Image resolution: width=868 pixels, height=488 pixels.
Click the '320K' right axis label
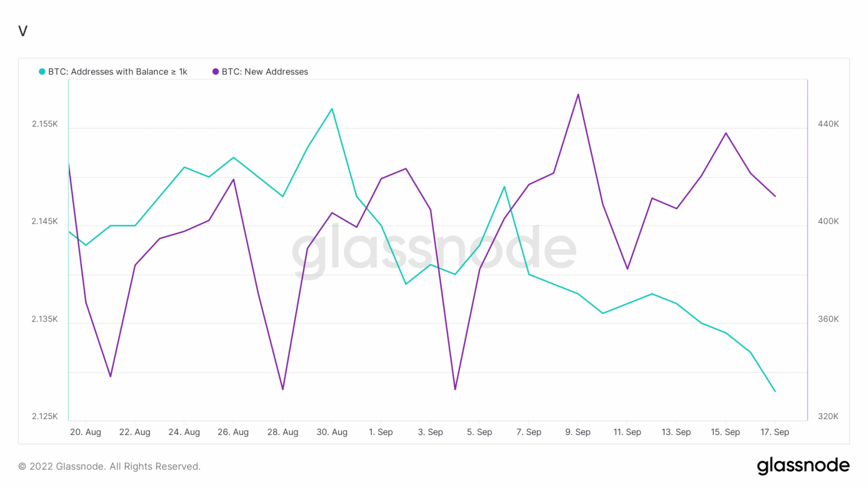pos(828,416)
